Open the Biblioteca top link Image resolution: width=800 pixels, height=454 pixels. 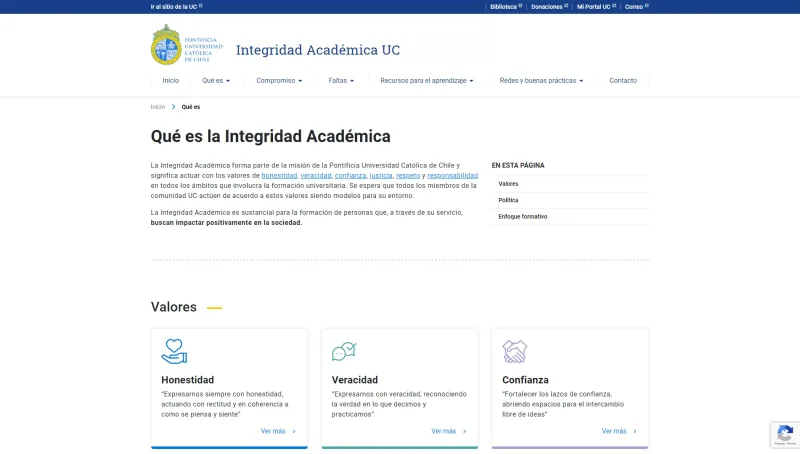click(503, 7)
